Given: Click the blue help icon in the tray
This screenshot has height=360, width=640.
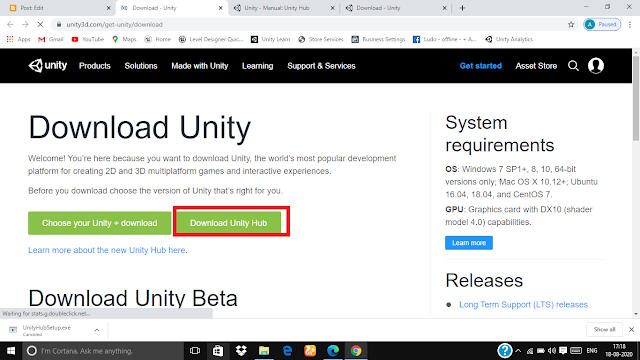Looking at the screenshot, I should tap(505, 351).
